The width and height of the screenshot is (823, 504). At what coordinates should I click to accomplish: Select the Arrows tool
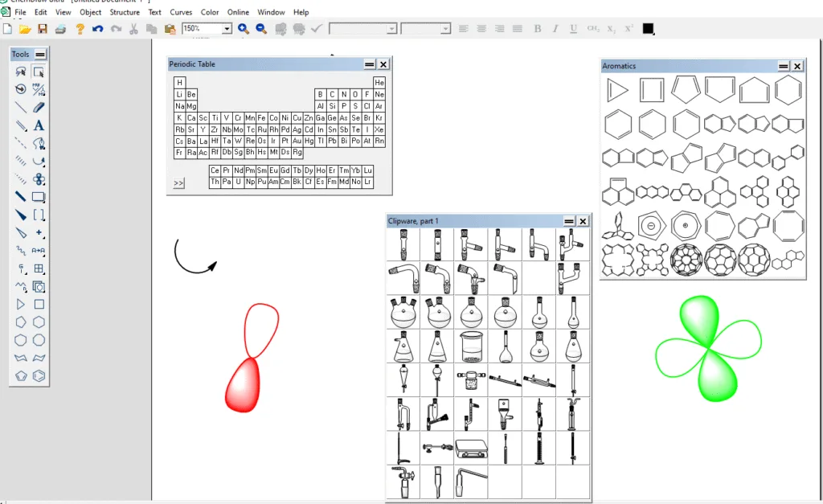tap(39, 161)
